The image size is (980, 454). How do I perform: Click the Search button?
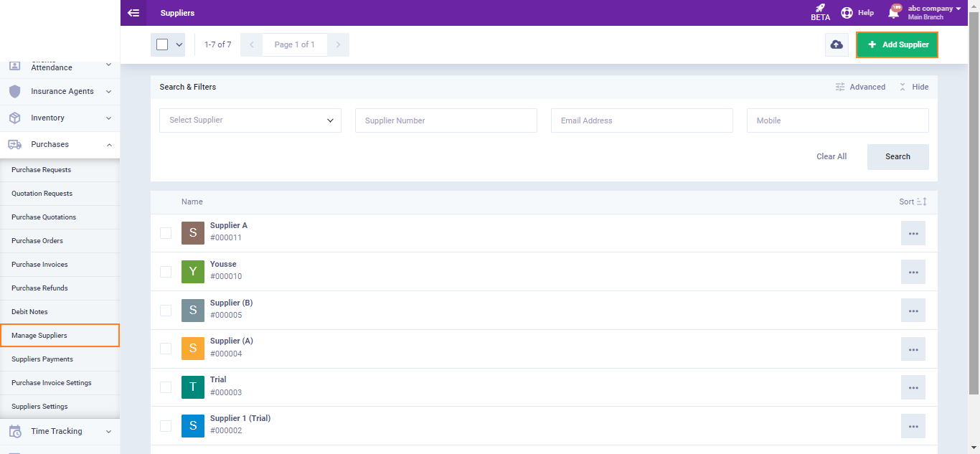click(x=897, y=156)
